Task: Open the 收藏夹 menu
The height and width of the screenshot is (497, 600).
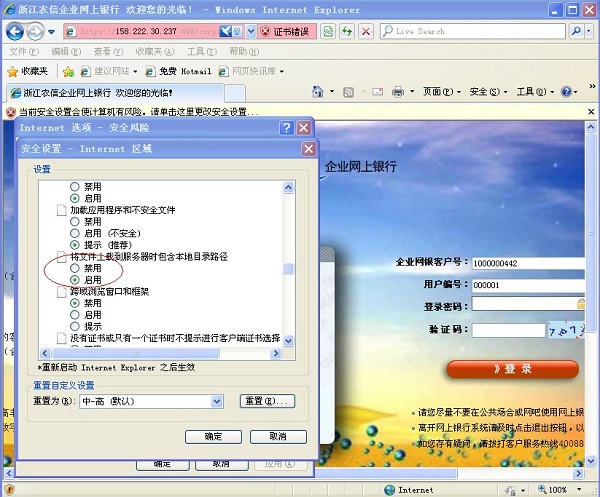Action: pos(155,51)
